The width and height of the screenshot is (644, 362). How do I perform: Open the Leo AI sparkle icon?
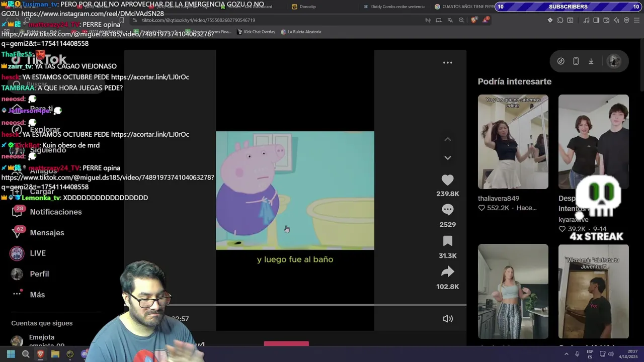pyautogui.click(x=616, y=20)
